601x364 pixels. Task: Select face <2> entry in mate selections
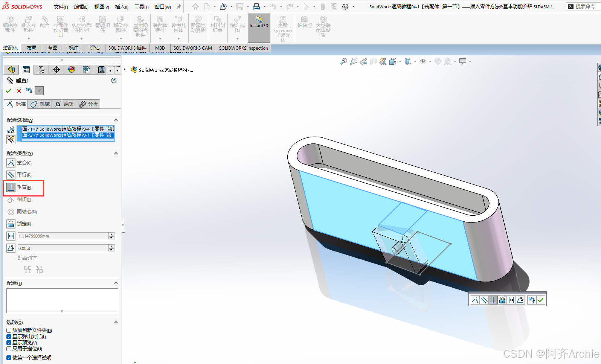[x=68, y=135]
